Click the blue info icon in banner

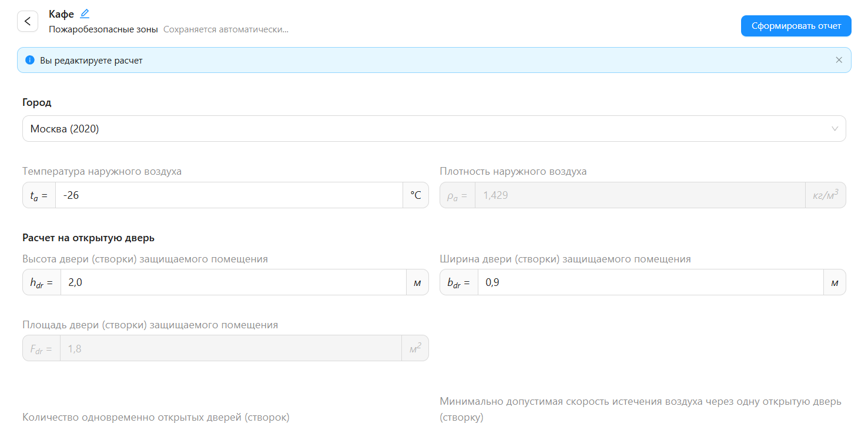coord(30,60)
